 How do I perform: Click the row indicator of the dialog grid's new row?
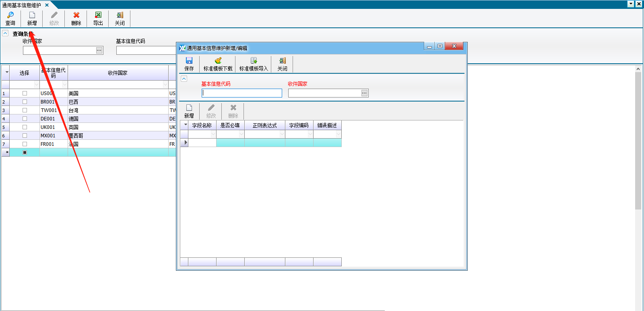coord(184,142)
